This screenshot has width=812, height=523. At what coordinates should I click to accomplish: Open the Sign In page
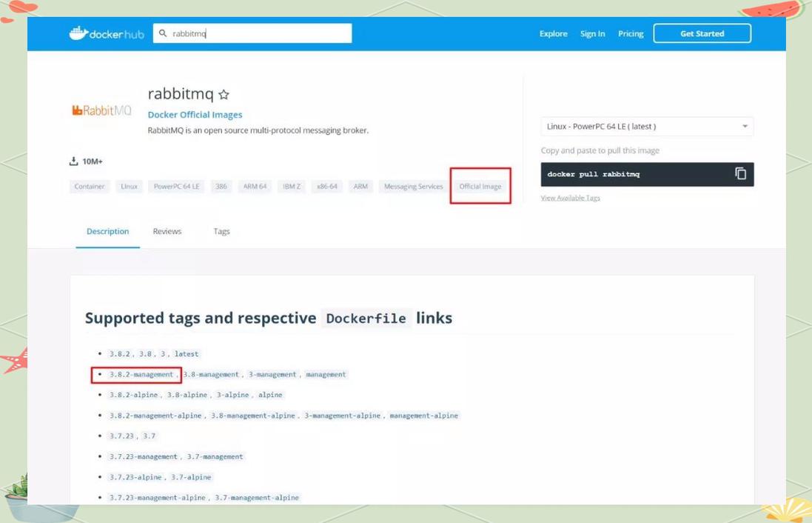(x=592, y=33)
